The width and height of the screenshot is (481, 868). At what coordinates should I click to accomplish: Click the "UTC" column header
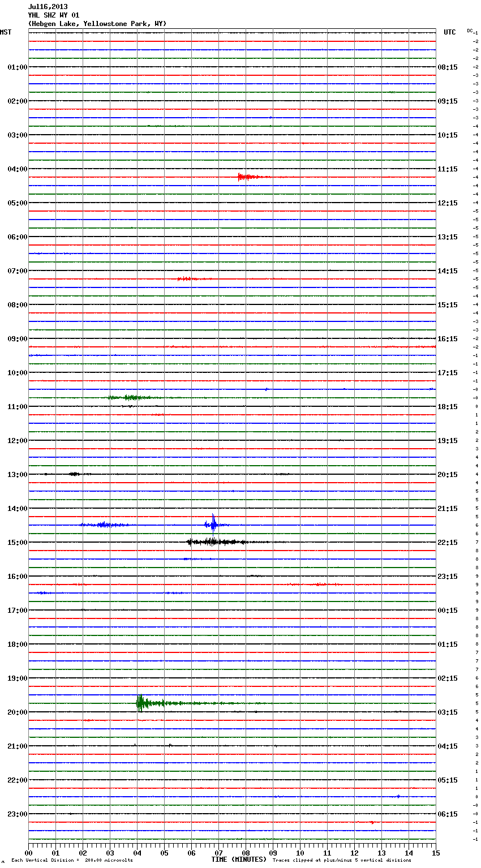tap(450, 32)
